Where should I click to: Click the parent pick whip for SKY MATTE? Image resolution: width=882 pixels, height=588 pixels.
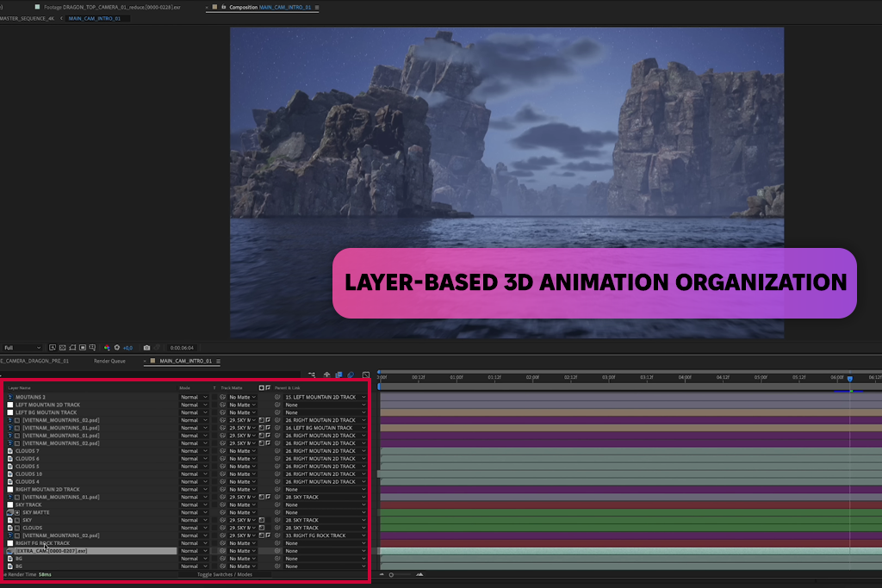(277, 513)
